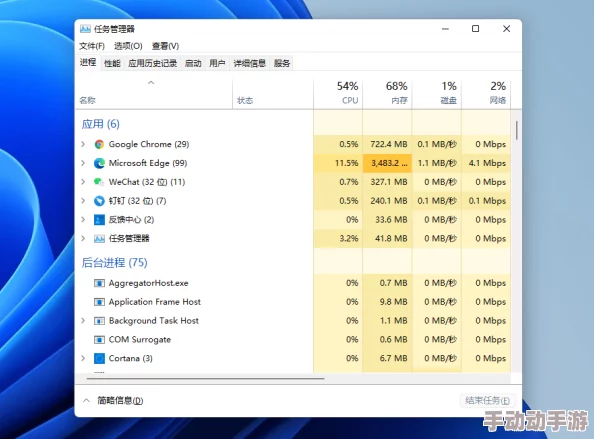Select the 进程 tab

coord(88,62)
